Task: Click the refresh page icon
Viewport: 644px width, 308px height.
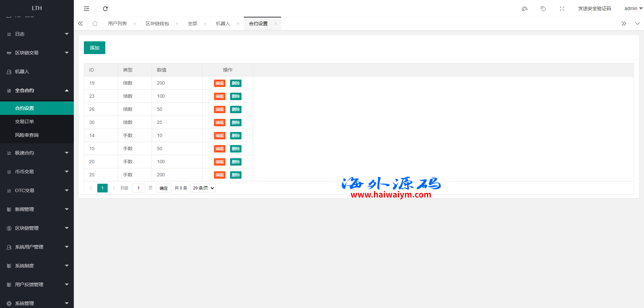Action: [105, 9]
